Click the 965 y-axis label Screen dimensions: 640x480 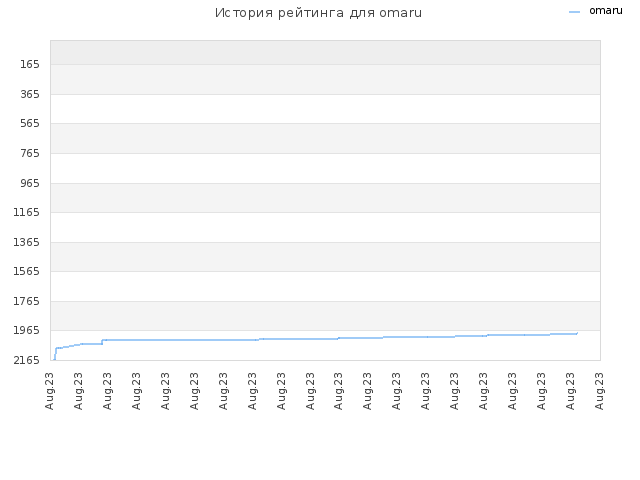[30, 183]
